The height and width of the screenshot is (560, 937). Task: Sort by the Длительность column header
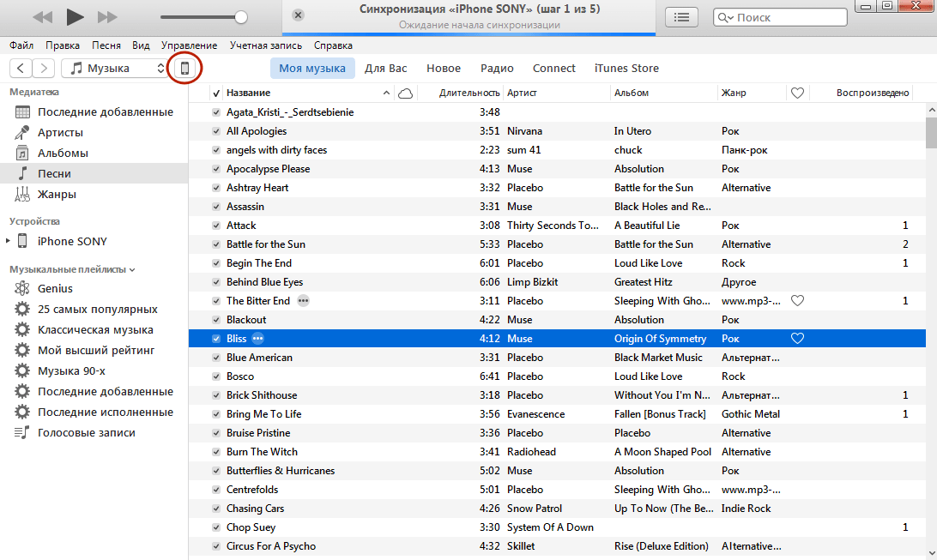click(460, 93)
